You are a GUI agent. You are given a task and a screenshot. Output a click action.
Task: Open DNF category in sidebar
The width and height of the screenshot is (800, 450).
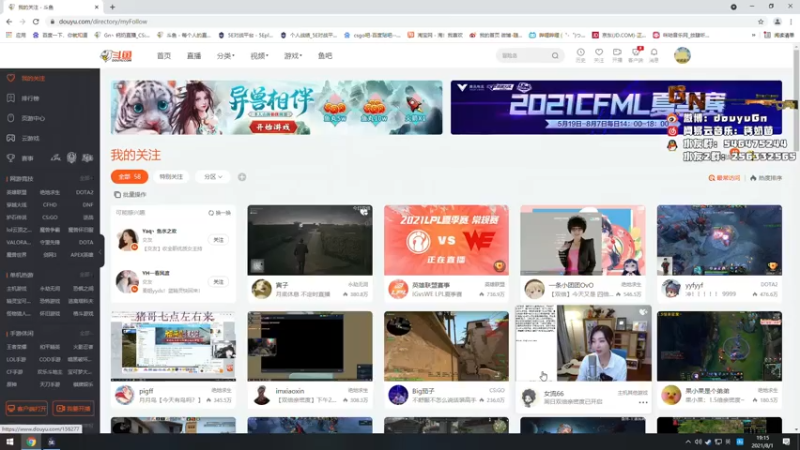[88, 205]
